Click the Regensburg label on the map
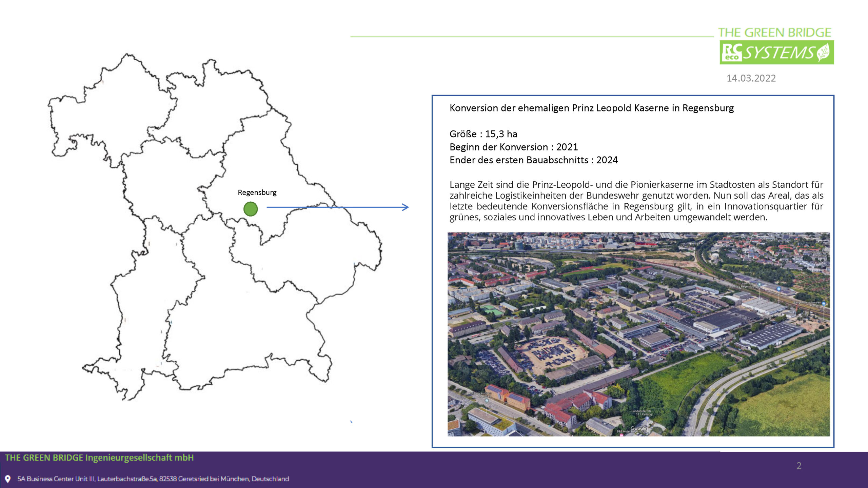 coord(257,192)
